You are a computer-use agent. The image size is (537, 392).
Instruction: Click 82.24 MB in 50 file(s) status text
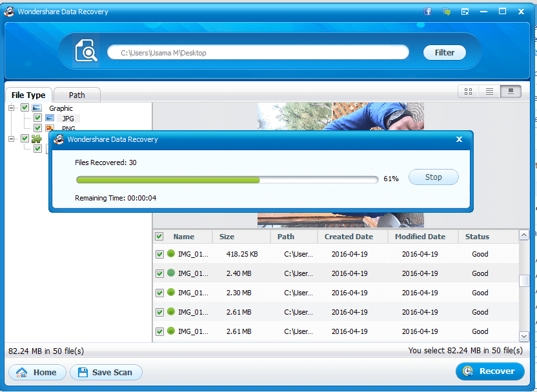click(x=46, y=351)
